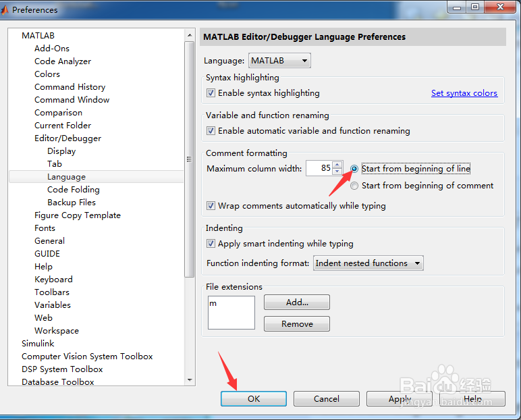Screen dimensions: 521x420
Task: Open Set syntax colors link
Action: tap(464, 93)
